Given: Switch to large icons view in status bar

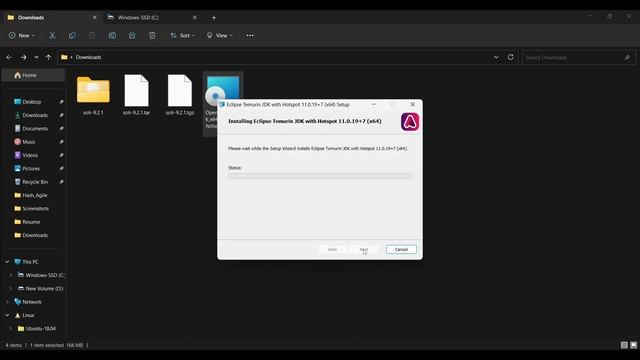Looking at the screenshot, I should 633,345.
